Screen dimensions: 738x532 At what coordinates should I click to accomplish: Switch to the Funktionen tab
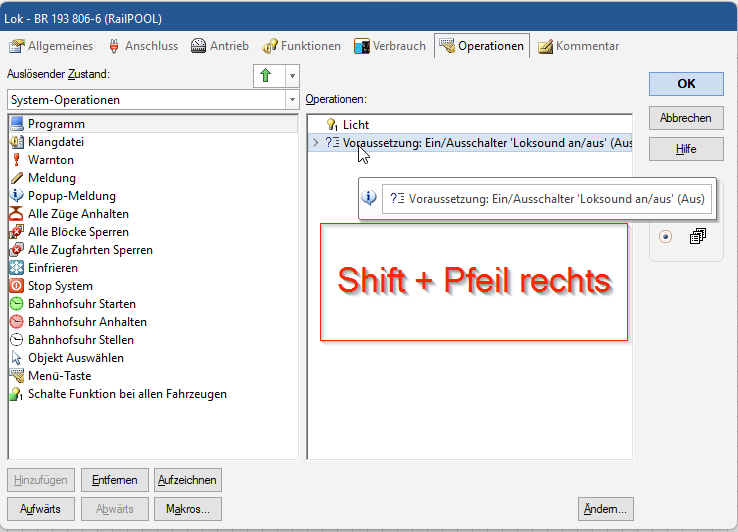tap(302, 46)
